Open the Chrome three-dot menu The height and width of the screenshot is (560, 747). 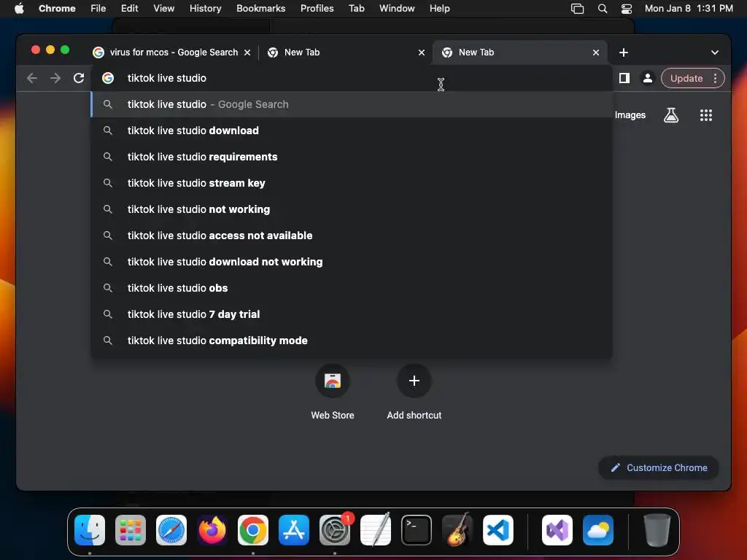point(715,78)
